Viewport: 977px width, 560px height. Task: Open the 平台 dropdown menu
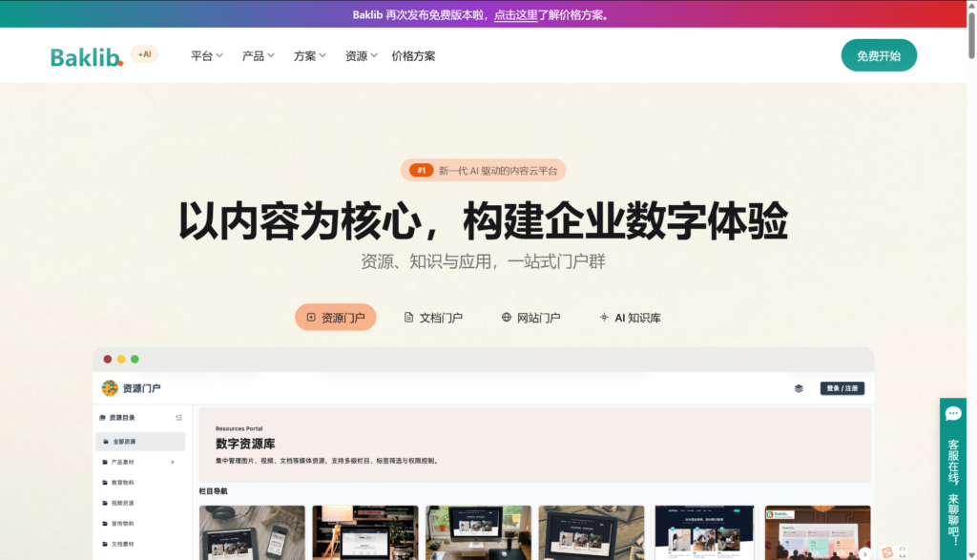[207, 56]
